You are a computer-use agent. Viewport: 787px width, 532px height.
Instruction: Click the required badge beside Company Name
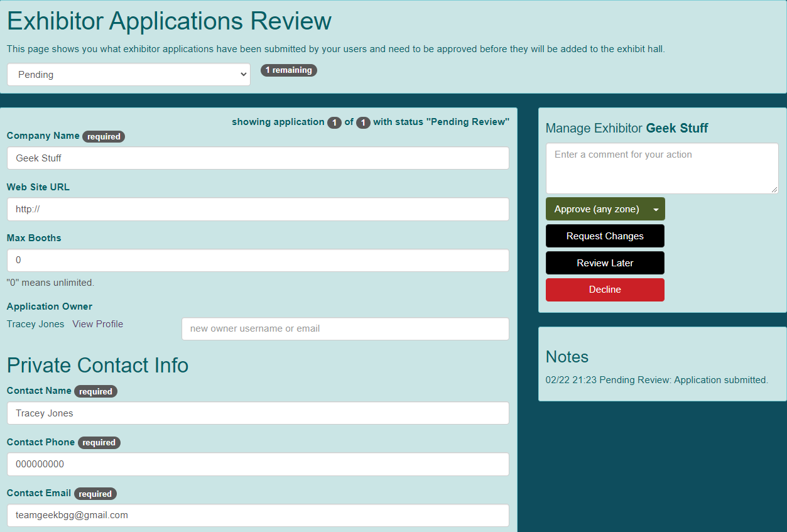[104, 136]
